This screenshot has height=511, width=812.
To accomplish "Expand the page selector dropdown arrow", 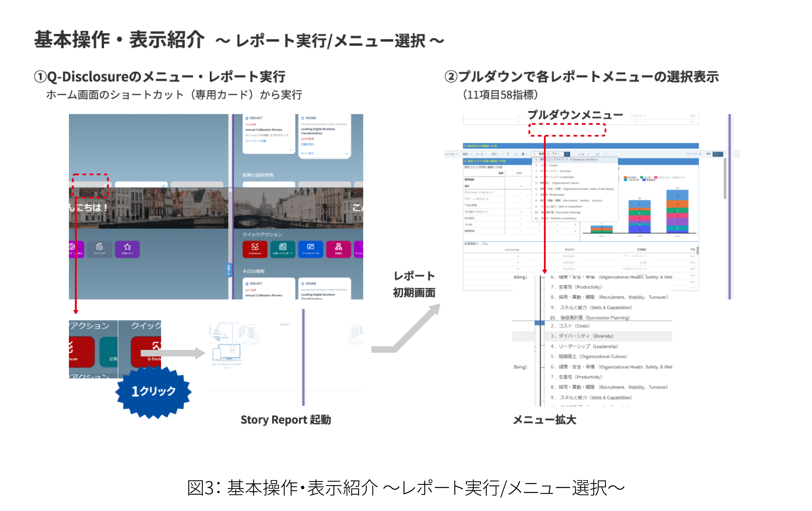I will click(567, 154).
